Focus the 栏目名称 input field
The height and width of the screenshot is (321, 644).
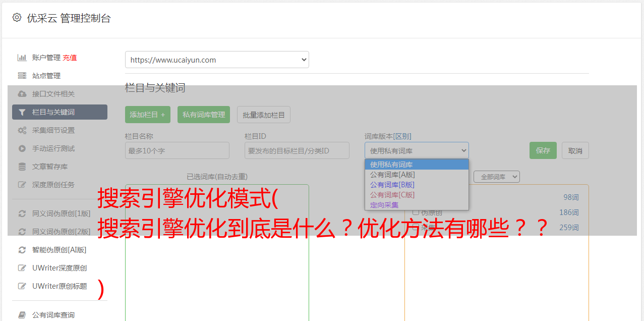pyautogui.click(x=177, y=150)
